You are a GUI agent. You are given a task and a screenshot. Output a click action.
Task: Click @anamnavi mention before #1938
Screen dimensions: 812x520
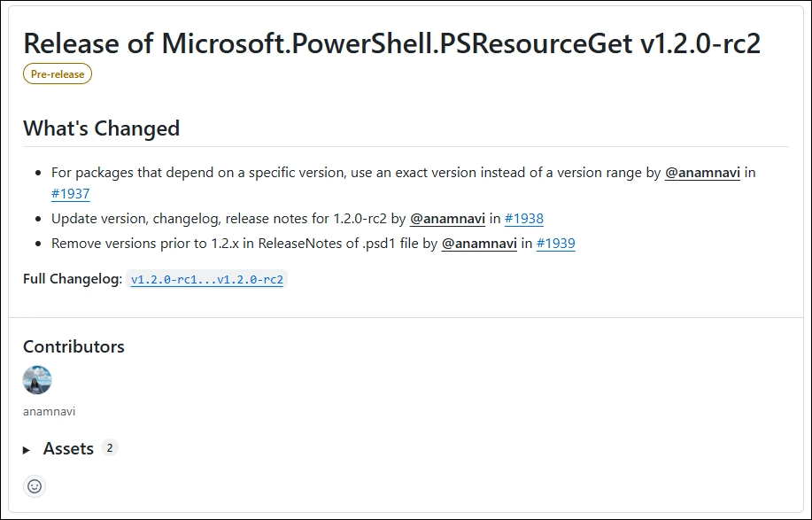pos(447,219)
